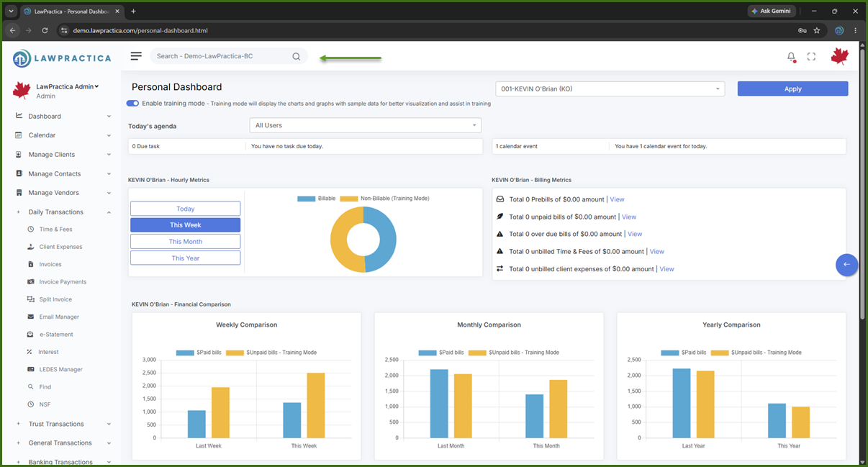868x467 pixels.
Task: View the Prebills total link
Action: tap(617, 199)
